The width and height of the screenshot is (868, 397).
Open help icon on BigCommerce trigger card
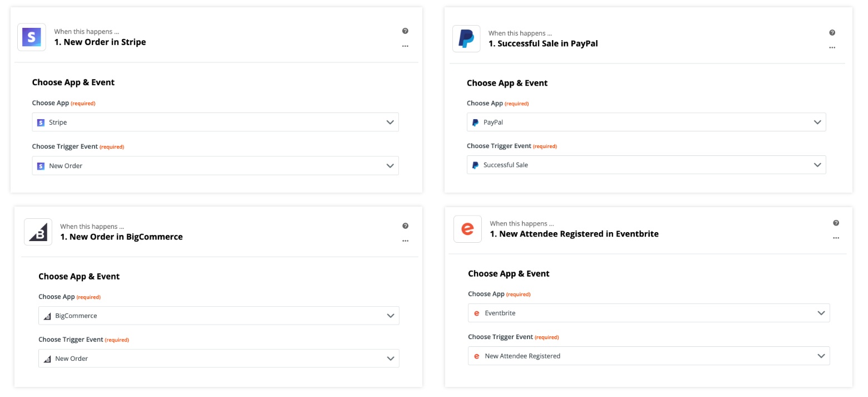tap(405, 226)
